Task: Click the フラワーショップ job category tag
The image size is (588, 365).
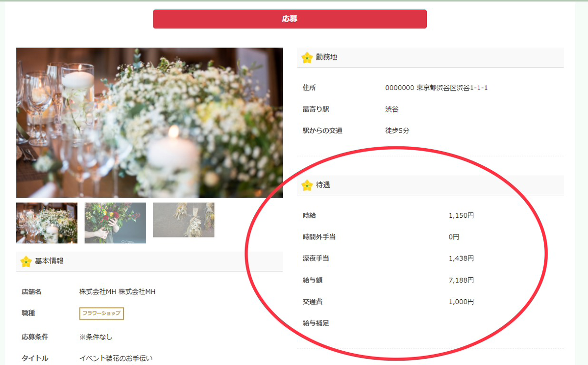Action: click(x=101, y=313)
